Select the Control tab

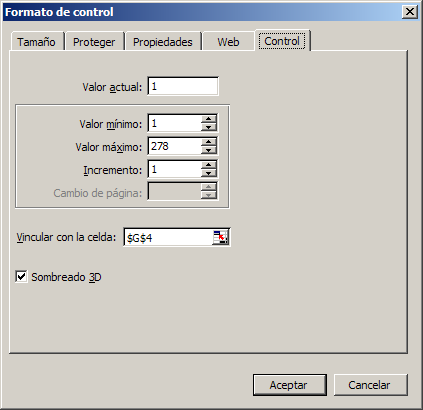[282, 41]
